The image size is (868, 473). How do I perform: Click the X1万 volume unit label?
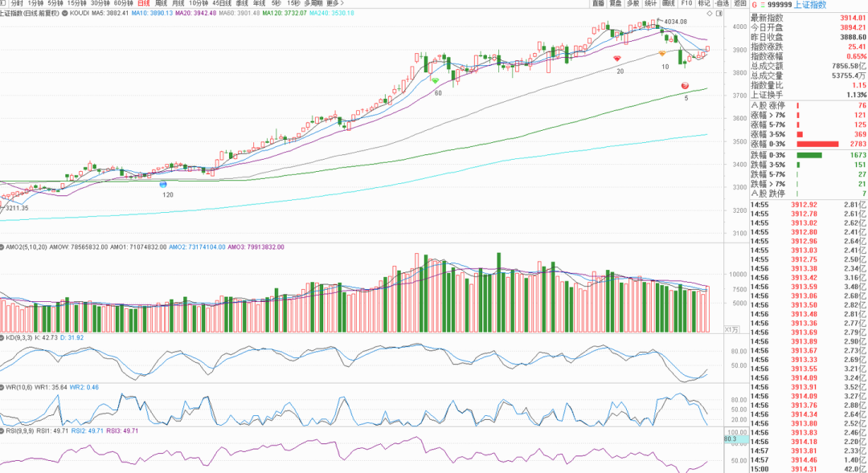coord(731,329)
